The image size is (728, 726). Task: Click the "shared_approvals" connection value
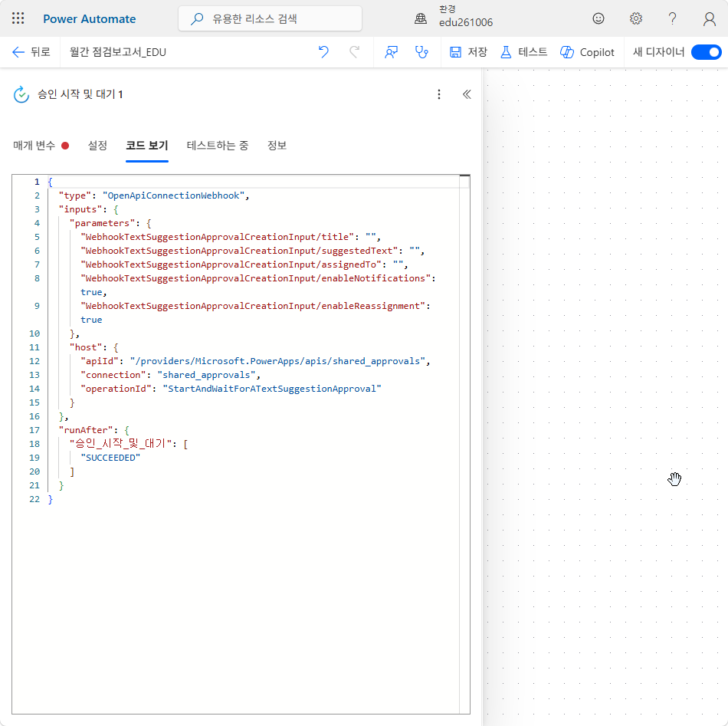(206, 375)
